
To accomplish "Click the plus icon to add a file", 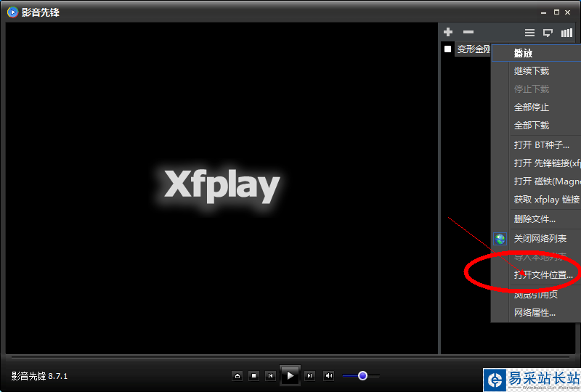I will click(x=448, y=32).
